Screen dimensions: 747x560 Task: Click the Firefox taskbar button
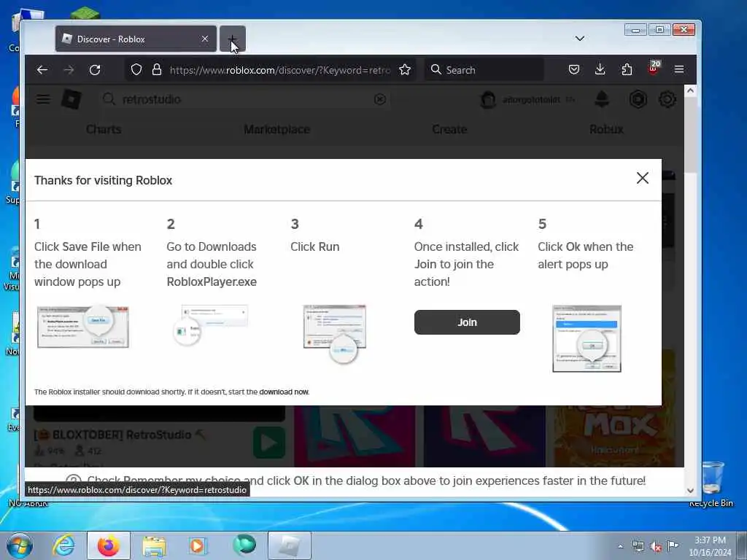pos(109,545)
